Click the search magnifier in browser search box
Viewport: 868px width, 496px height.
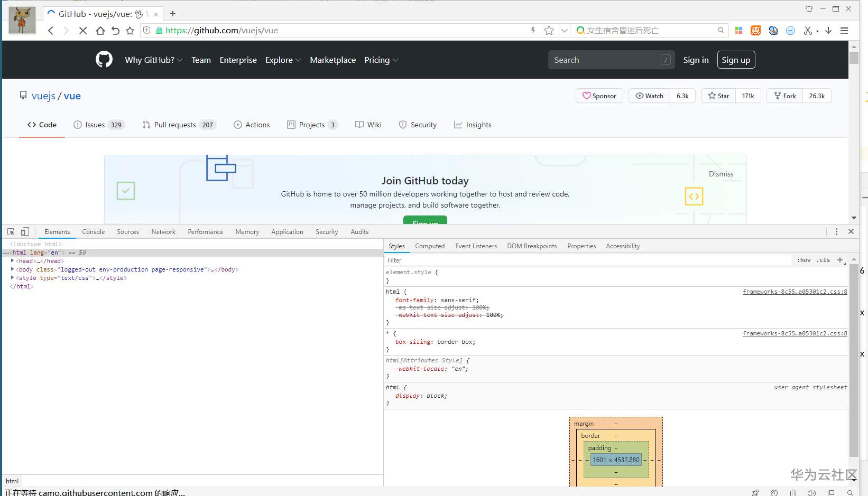[721, 31]
